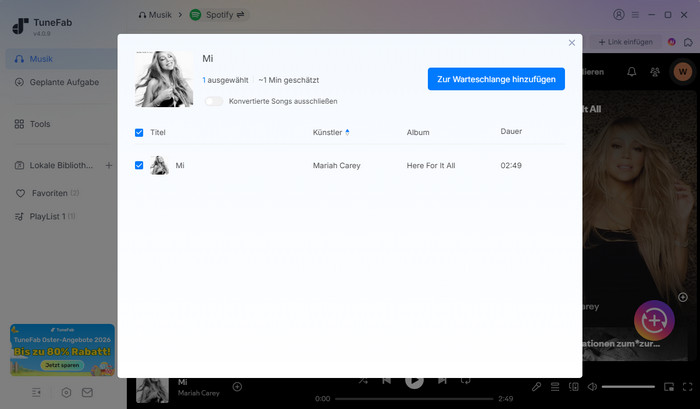This screenshot has width=700, height=409.
Task: Open Spotify notifications bell
Action: [631, 72]
